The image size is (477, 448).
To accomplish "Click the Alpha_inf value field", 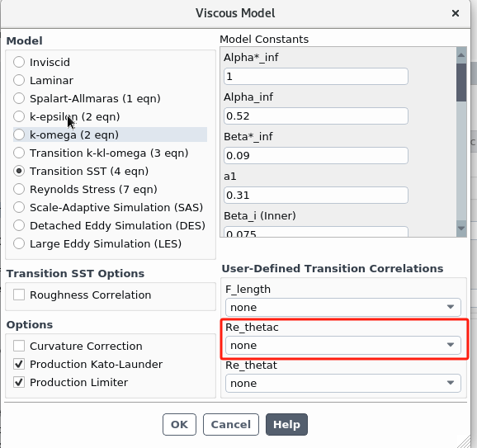I will [x=316, y=116].
